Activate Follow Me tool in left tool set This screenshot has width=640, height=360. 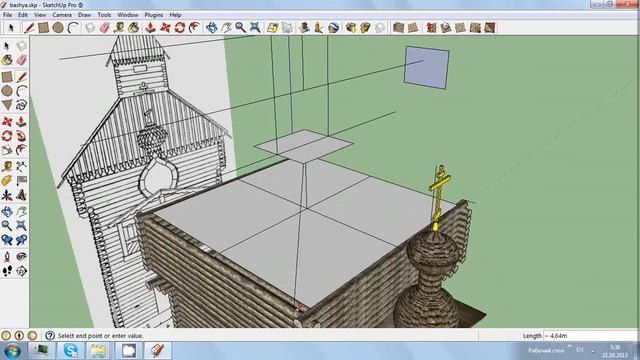21,136
